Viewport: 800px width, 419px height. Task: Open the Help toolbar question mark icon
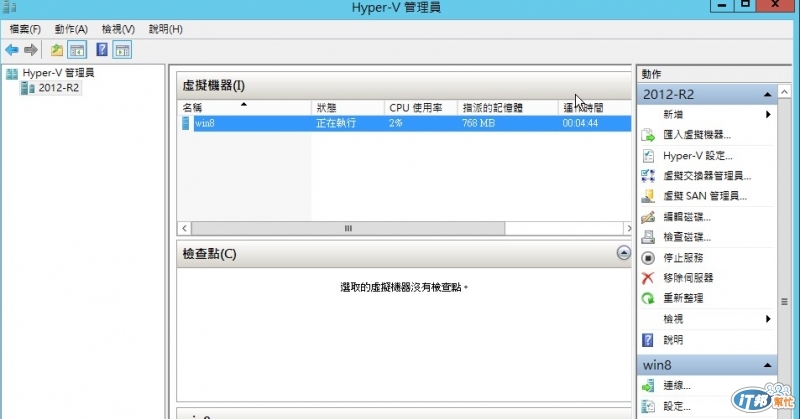point(102,50)
